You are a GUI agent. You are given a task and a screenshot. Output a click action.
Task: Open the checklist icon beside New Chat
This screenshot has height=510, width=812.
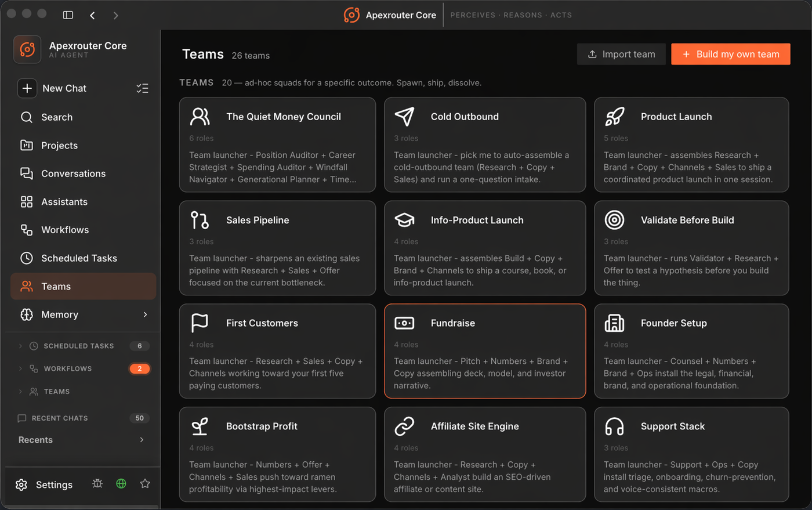point(142,88)
